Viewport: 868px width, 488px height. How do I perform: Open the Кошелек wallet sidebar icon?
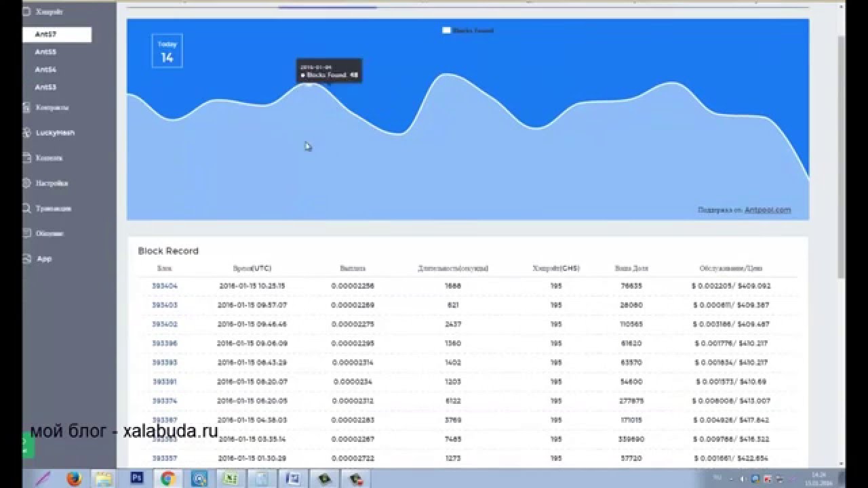point(27,157)
